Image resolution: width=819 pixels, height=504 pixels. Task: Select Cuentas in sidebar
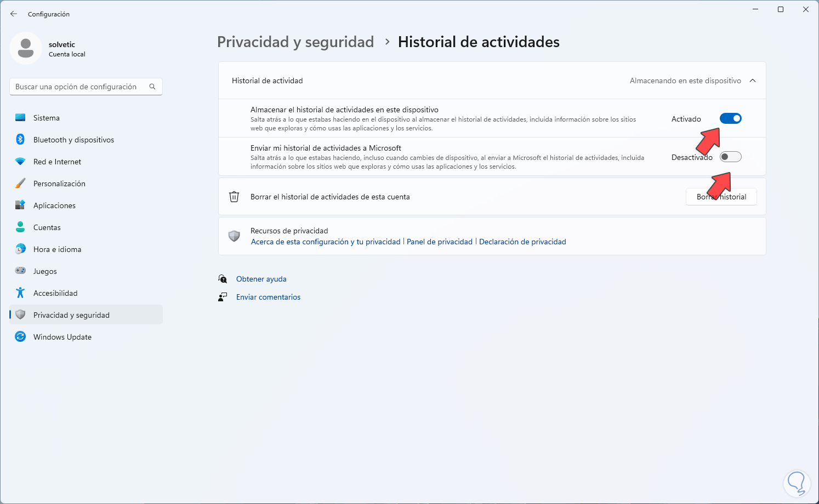click(86, 227)
